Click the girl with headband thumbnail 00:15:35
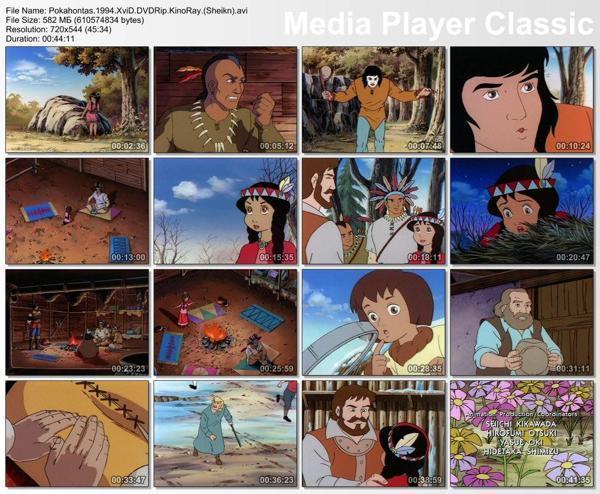Viewport: 600px width, 494px height. click(225, 211)
